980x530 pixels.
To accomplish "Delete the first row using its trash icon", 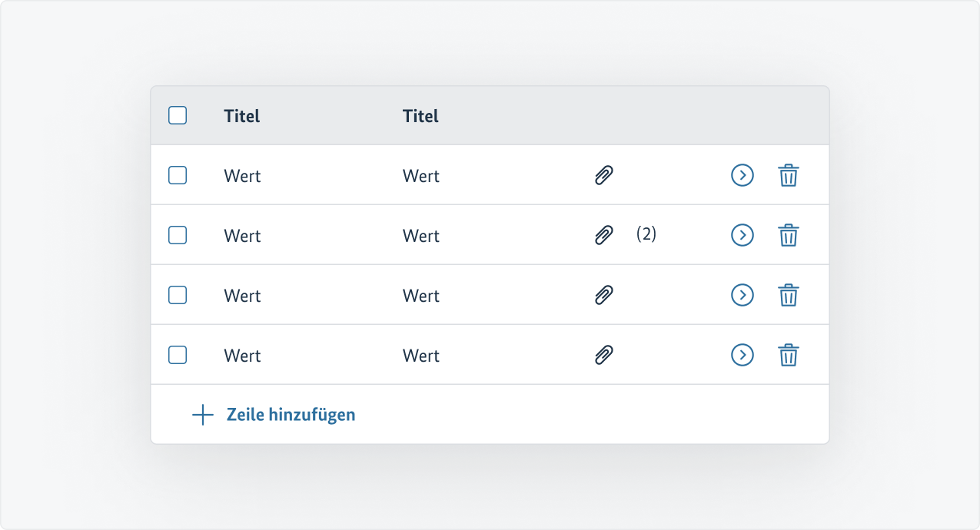I will (789, 175).
